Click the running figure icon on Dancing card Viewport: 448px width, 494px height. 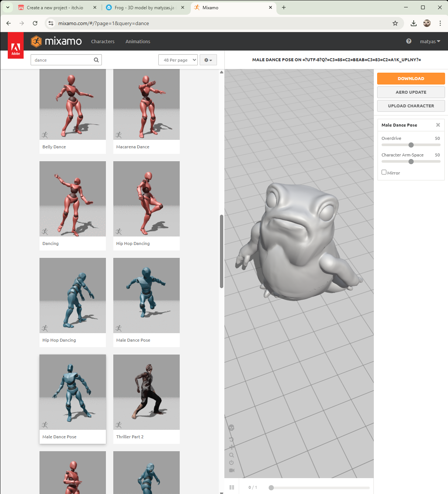[x=45, y=232]
